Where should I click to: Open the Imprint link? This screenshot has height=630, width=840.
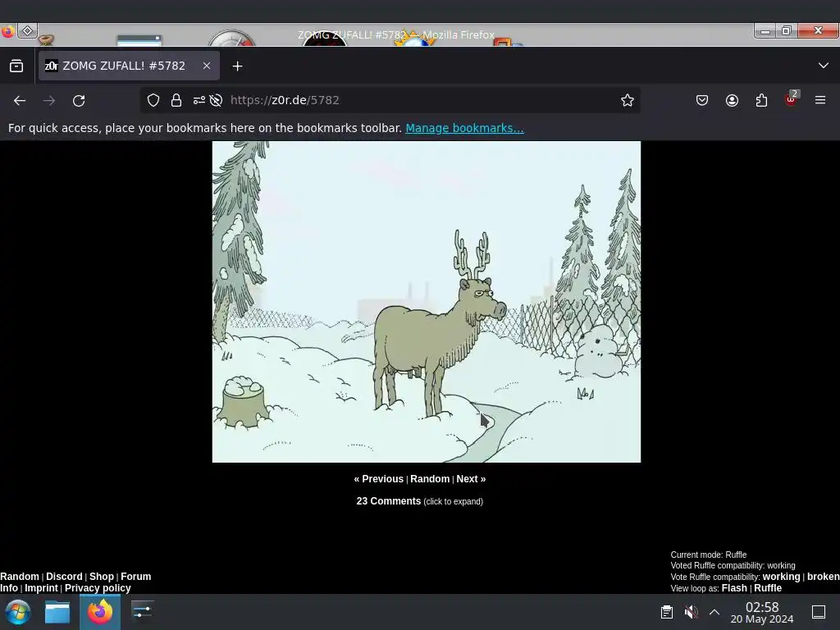point(41,587)
